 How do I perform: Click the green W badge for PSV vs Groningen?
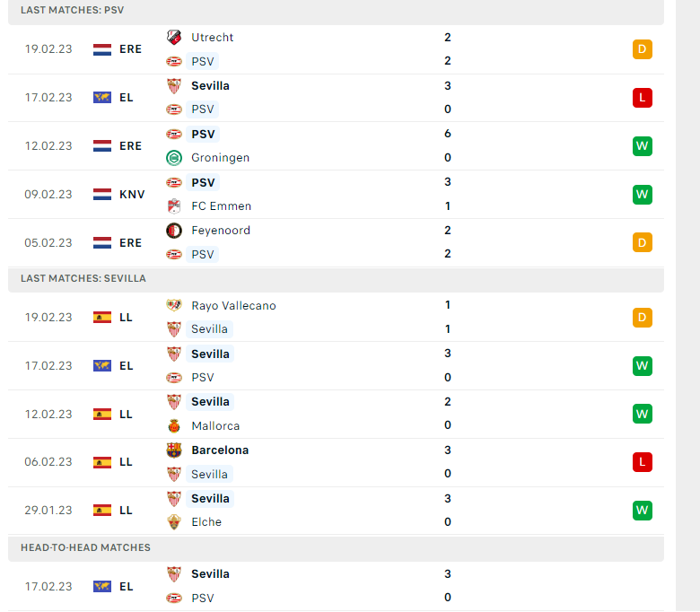(x=642, y=146)
